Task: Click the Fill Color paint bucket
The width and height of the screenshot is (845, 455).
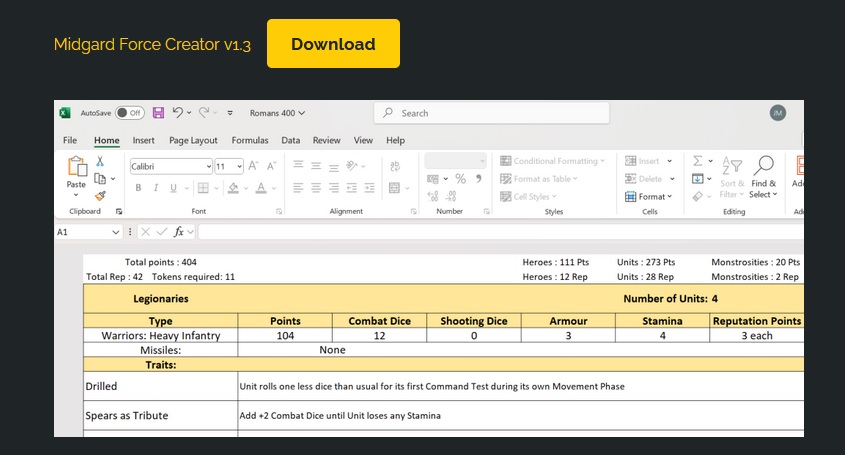Action: pyautogui.click(x=233, y=188)
